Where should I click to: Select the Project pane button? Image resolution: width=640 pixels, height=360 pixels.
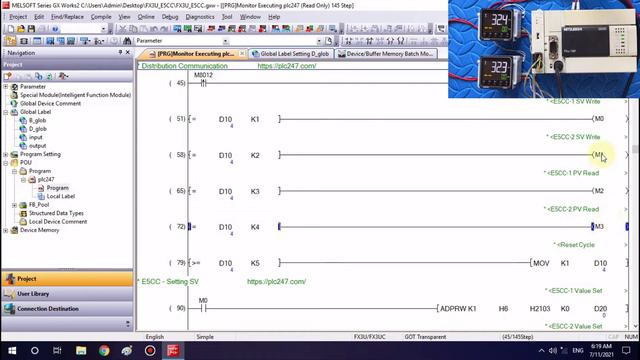pyautogui.click(x=67, y=279)
